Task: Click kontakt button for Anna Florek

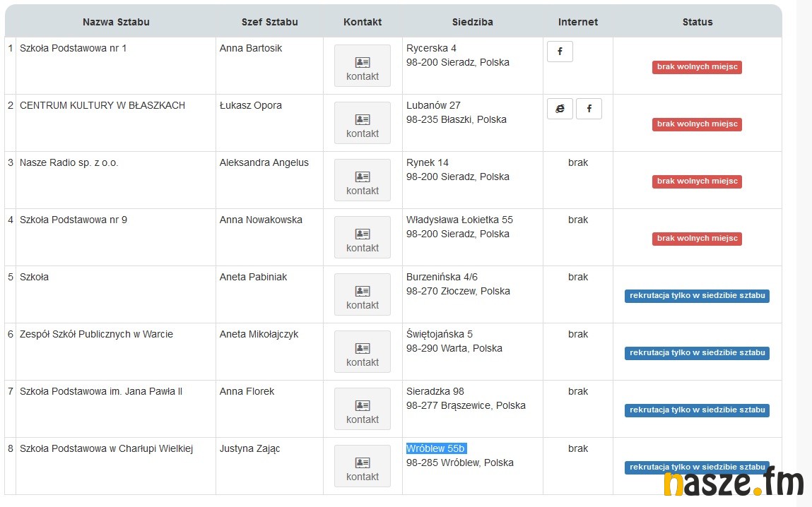Action: [x=363, y=410]
